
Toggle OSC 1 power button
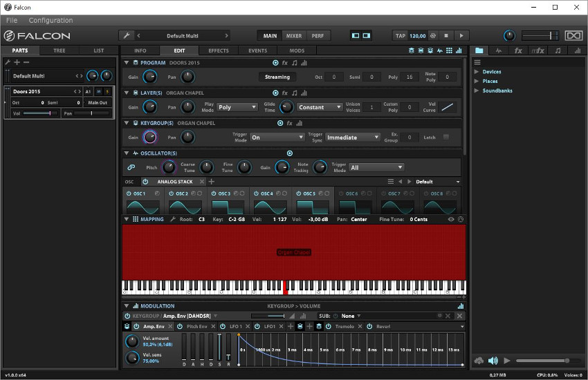[x=129, y=193]
